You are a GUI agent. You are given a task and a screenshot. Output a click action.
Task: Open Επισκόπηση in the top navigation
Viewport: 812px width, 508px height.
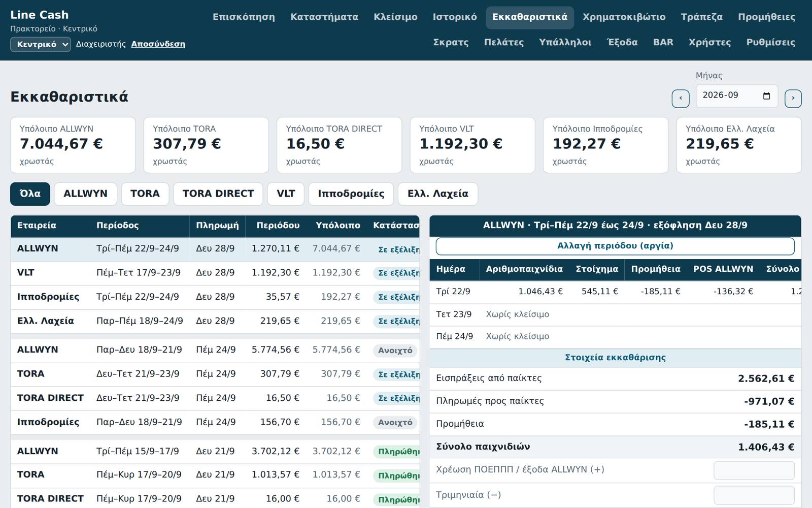(x=244, y=17)
